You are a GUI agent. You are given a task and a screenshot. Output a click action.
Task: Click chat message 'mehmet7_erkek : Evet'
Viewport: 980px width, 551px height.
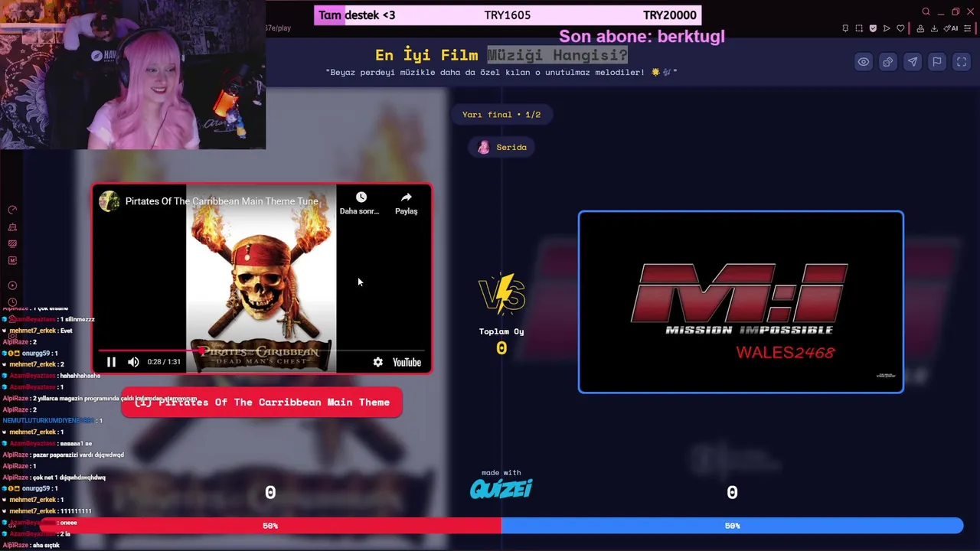(38, 331)
